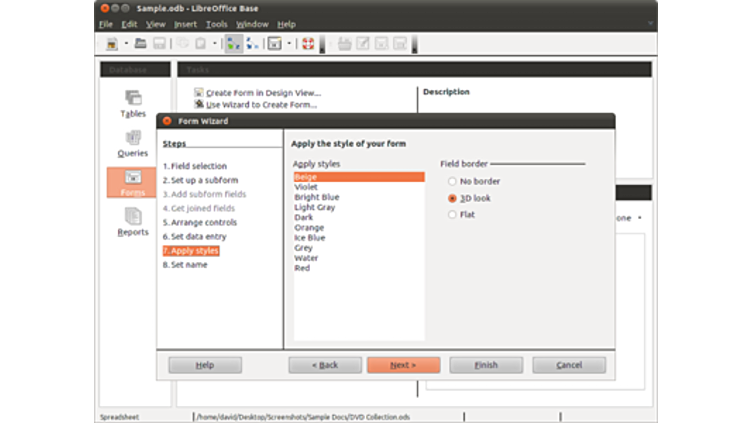
Task: Click the Next button in Form Wizard
Action: [x=403, y=365]
